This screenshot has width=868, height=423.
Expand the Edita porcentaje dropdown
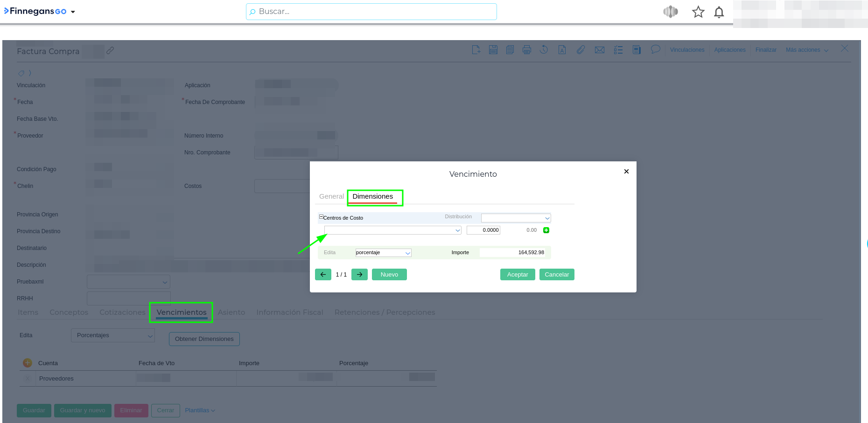tap(383, 253)
